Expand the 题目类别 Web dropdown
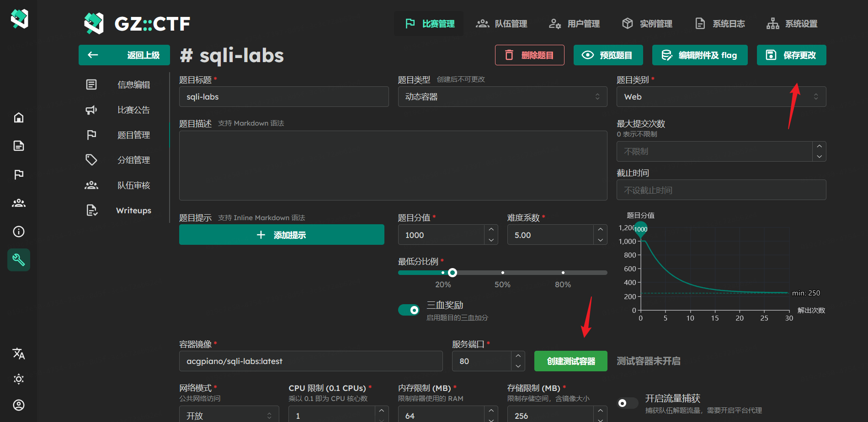 click(721, 97)
